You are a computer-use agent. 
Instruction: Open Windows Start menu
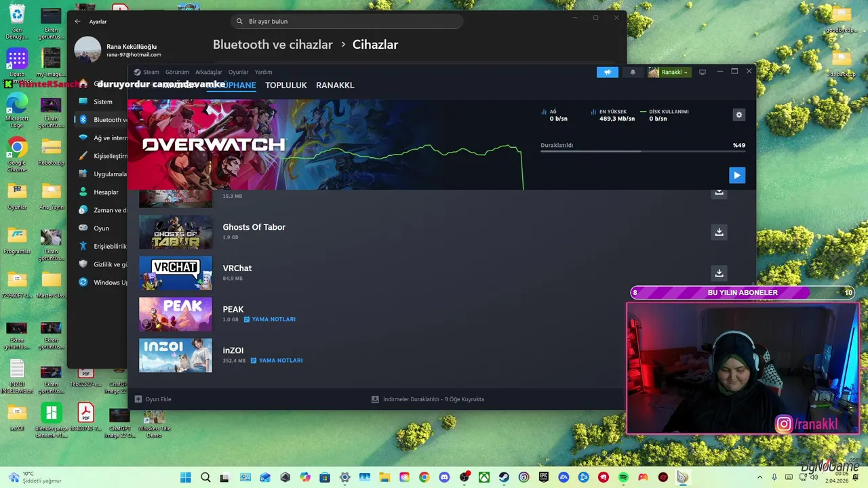186,477
